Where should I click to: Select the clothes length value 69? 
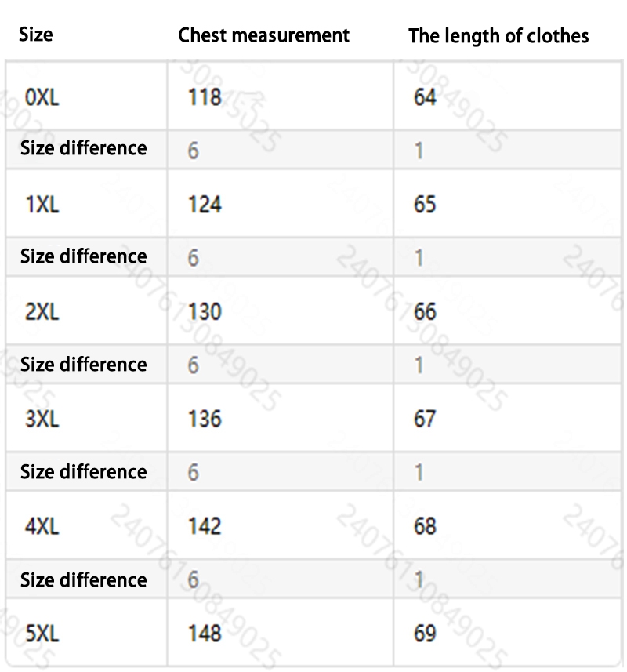coord(425,633)
